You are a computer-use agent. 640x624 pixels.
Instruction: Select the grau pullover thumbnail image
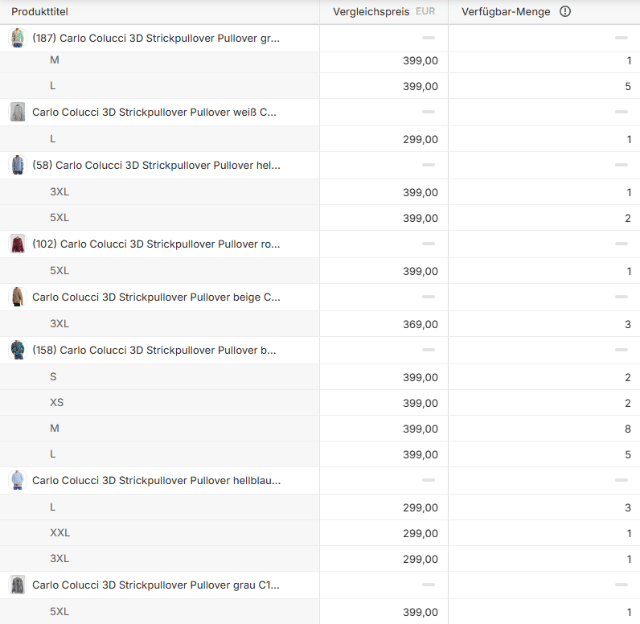(17, 585)
